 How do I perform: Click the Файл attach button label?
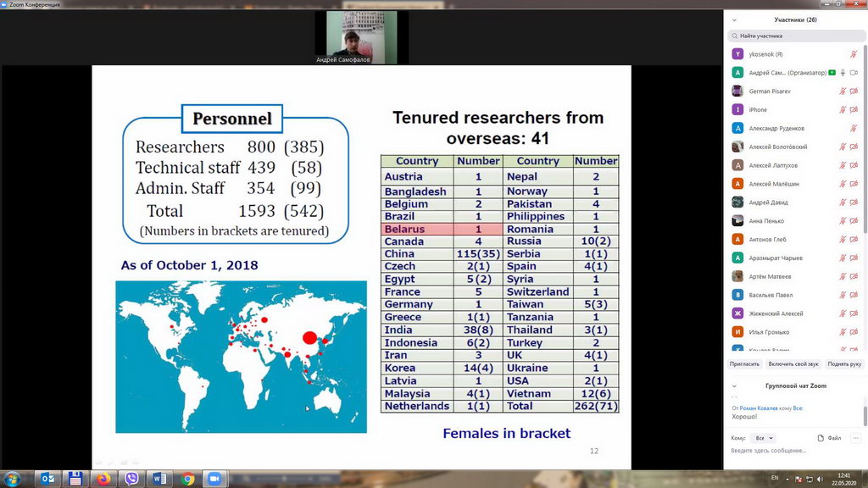tap(834, 438)
